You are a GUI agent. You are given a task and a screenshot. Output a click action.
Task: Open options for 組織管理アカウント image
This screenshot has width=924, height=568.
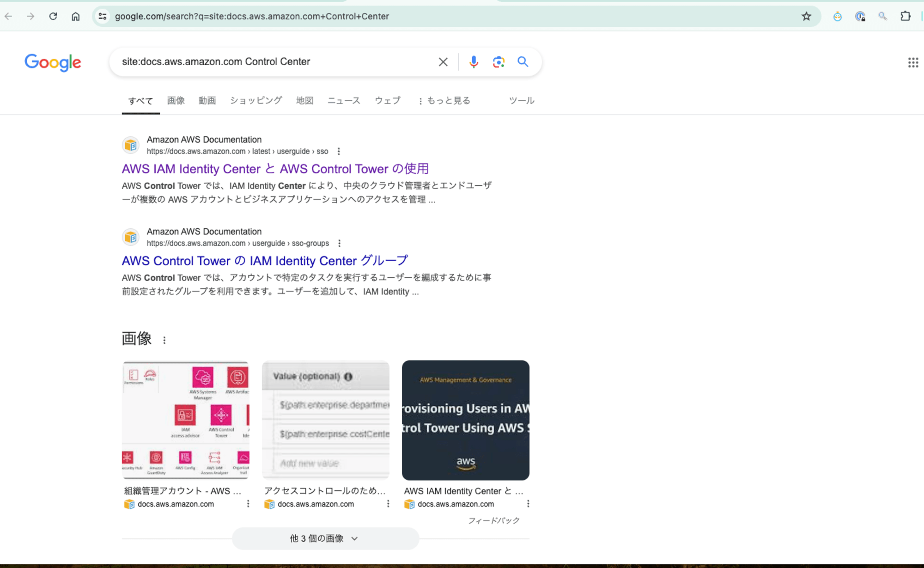coord(248,504)
